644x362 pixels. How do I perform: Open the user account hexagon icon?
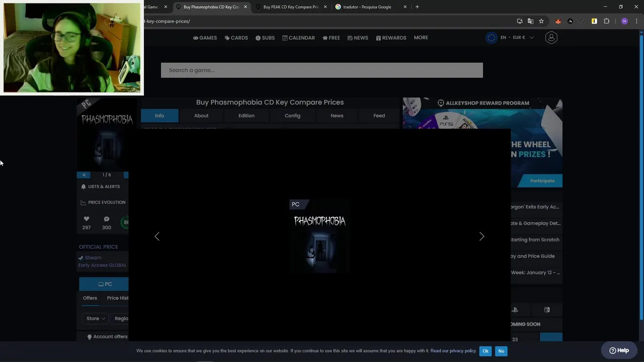(x=551, y=38)
